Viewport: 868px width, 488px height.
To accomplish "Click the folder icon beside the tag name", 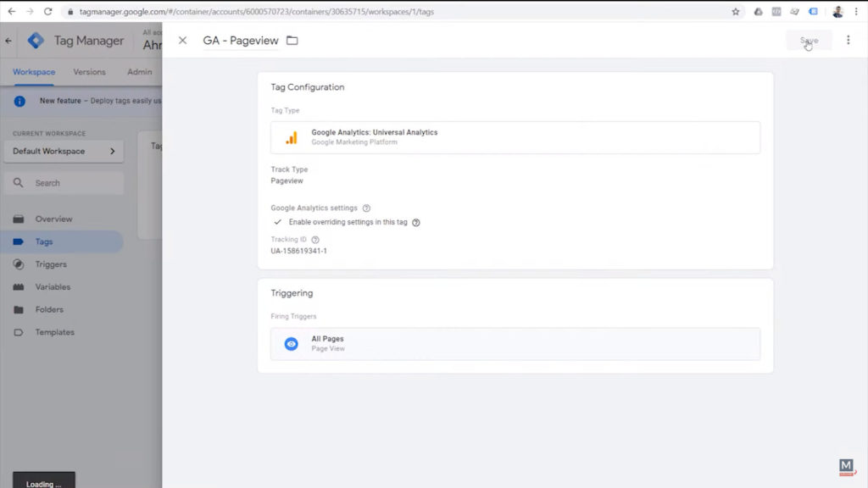I will tap(292, 41).
